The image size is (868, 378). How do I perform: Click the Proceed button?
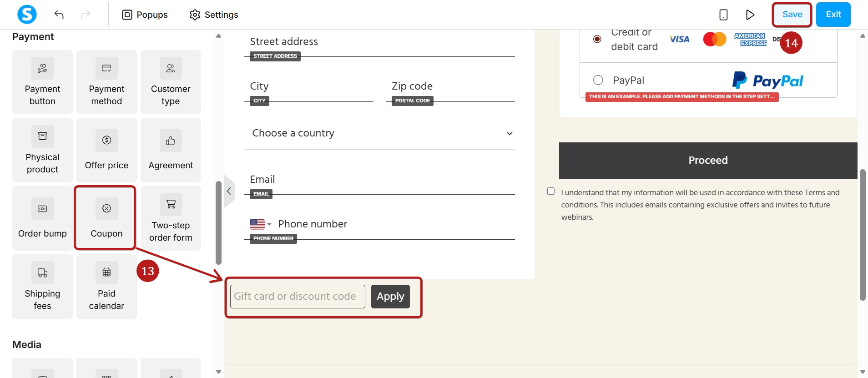click(x=708, y=161)
